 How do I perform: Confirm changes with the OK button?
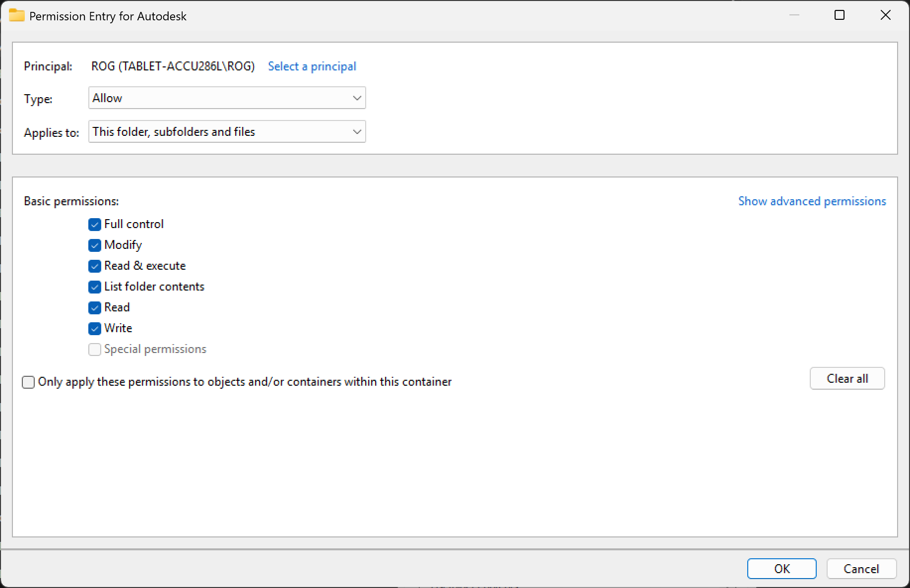781,569
